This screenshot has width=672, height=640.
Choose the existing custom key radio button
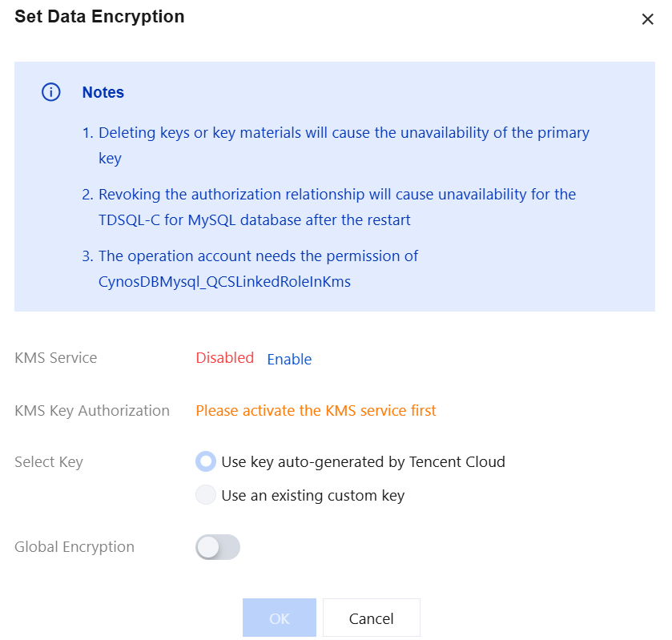point(207,495)
